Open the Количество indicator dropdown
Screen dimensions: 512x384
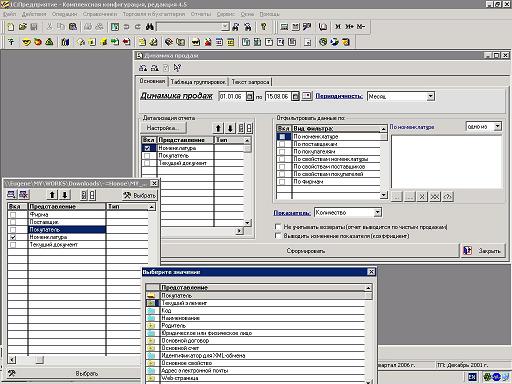pyautogui.click(x=377, y=212)
